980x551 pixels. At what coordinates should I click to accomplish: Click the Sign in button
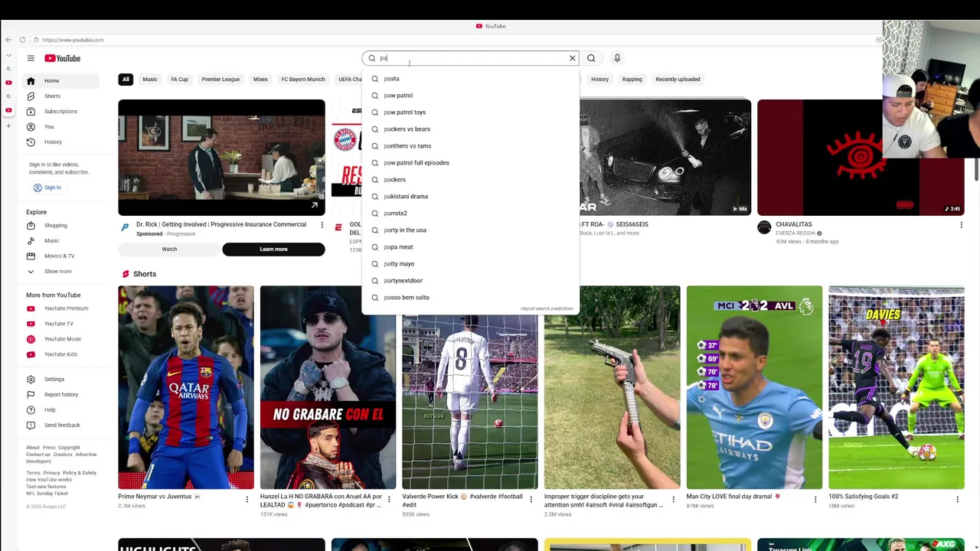point(47,187)
